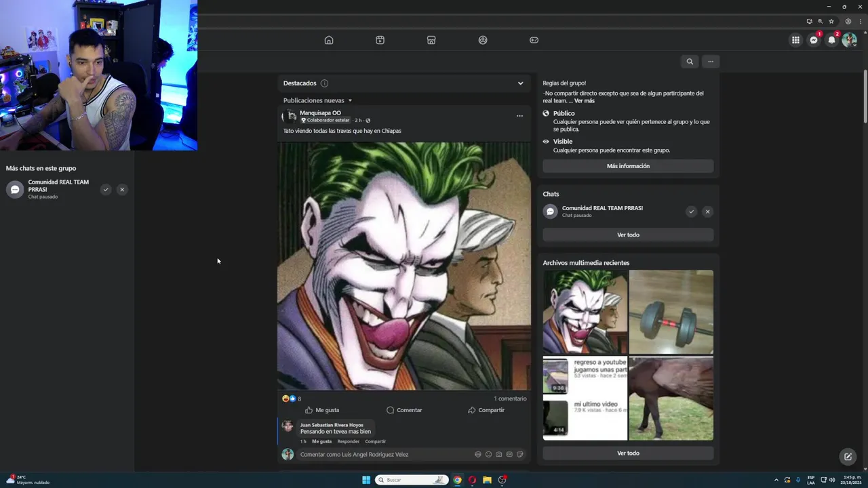This screenshot has height=488, width=868.
Task: Open new message compose icon
Action: point(848,457)
